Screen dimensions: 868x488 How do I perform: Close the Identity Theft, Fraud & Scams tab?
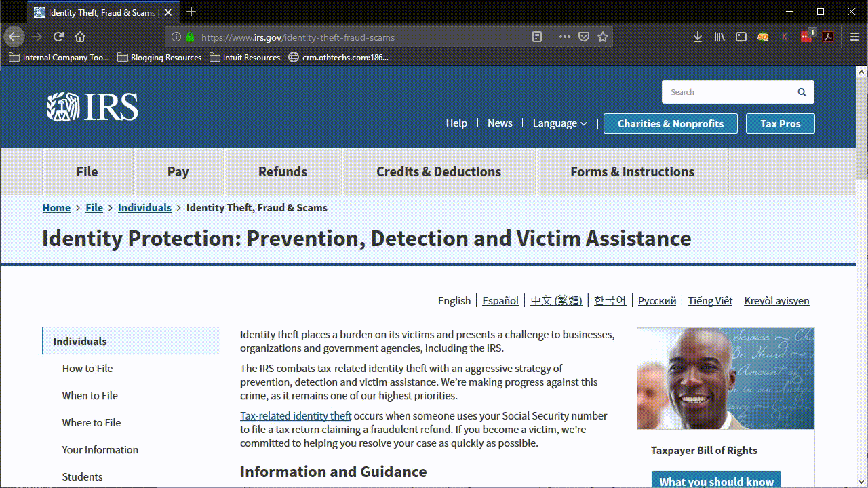(x=168, y=12)
